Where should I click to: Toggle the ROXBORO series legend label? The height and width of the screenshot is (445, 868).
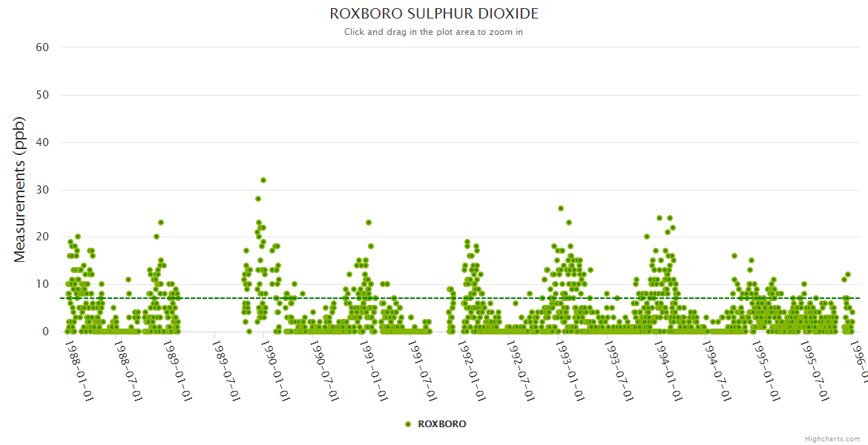[x=442, y=424]
